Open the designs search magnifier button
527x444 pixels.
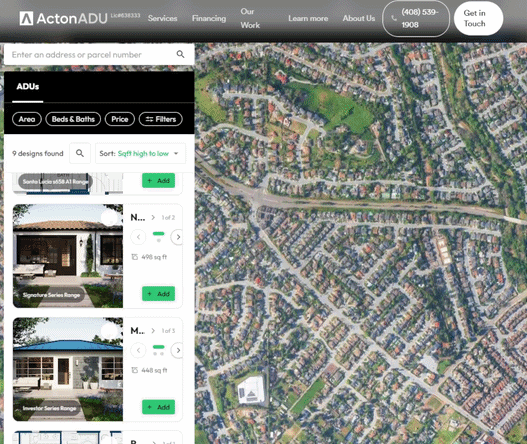tap(80, 153)
